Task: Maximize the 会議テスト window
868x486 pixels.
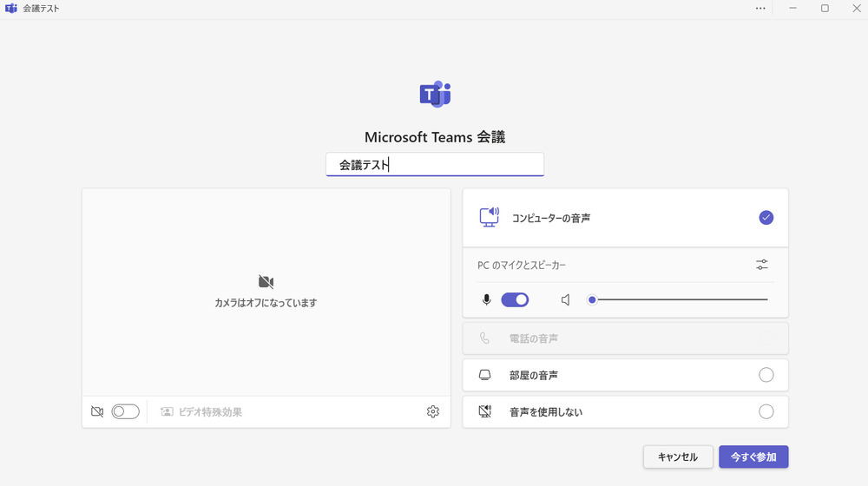Action: [x=825, y=9]
